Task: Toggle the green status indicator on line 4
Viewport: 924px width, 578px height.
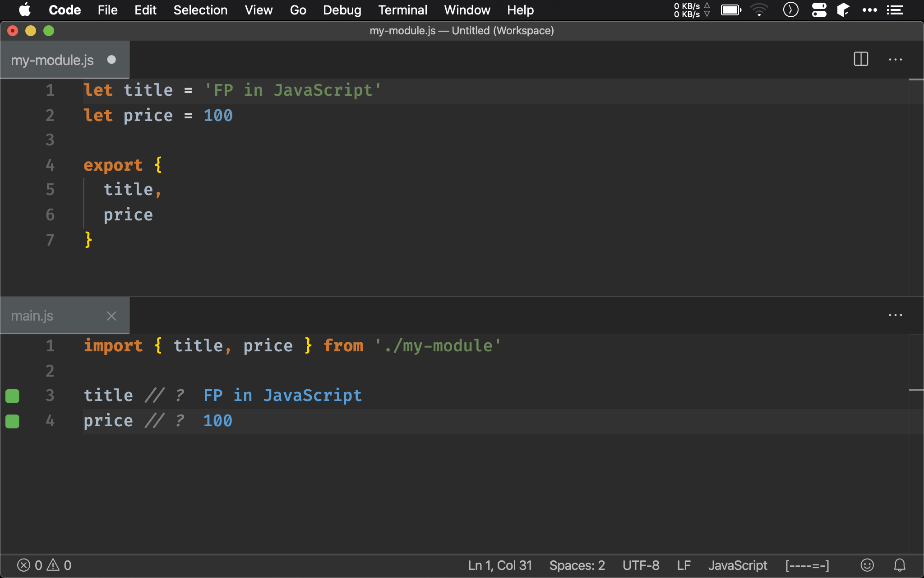Action: pos(12,420)
